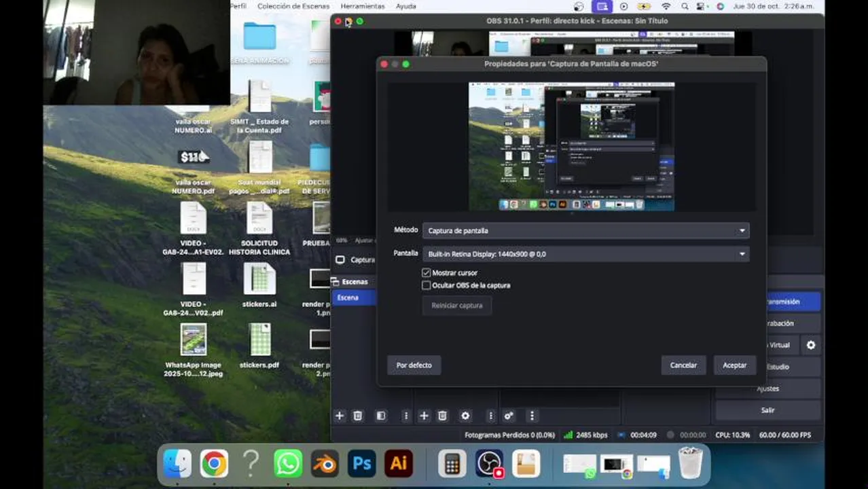Open WhatsApp in the Dock
Screen dimensions: 868x489
(x=288, y=464)
